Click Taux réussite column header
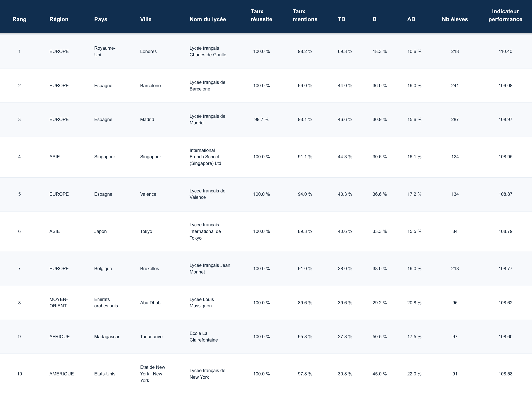This screenshot has width=532, height=393. [261, 15]
